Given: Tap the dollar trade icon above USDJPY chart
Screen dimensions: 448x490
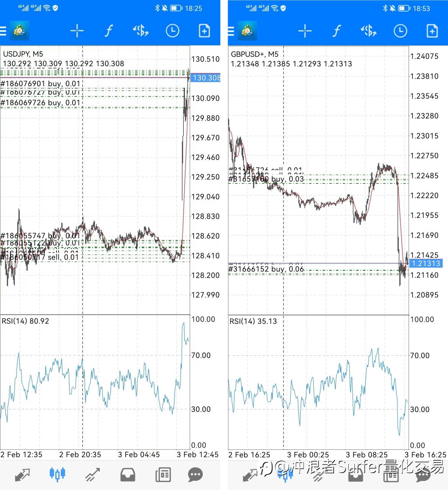Looking at the screenshot, I should coord(140,31).
